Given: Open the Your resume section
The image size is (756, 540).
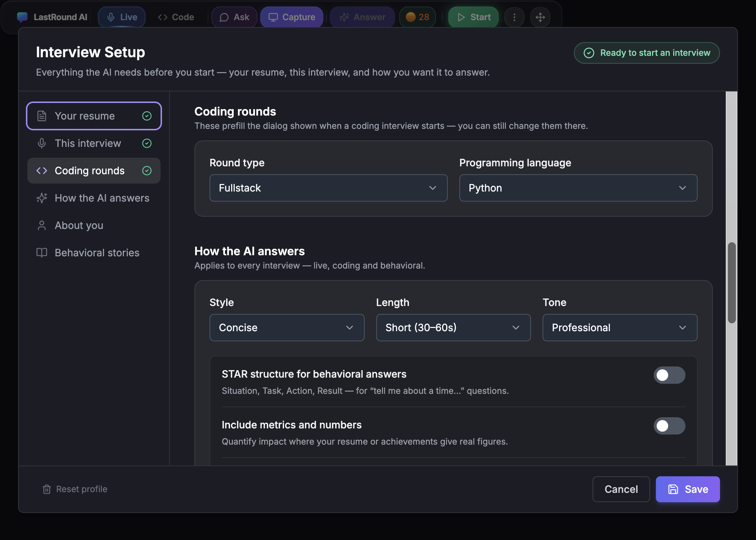Looking at the screenshot, I should tap(94, 116).
